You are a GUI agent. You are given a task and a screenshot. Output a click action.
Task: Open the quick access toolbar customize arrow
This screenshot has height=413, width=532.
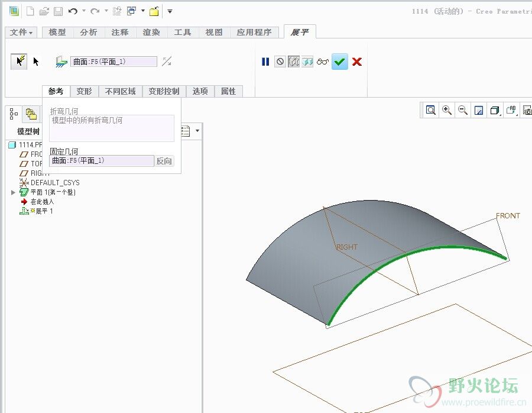pos(170,11)
